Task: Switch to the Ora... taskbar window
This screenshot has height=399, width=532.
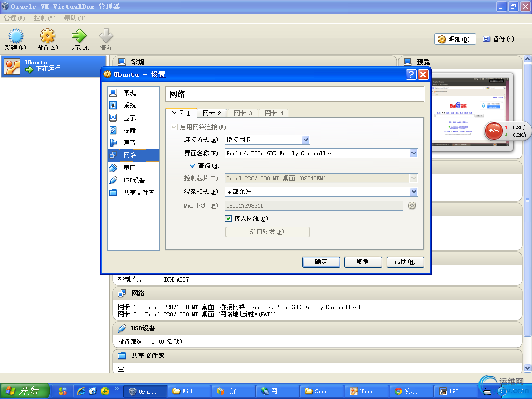Action: [144, 391]
